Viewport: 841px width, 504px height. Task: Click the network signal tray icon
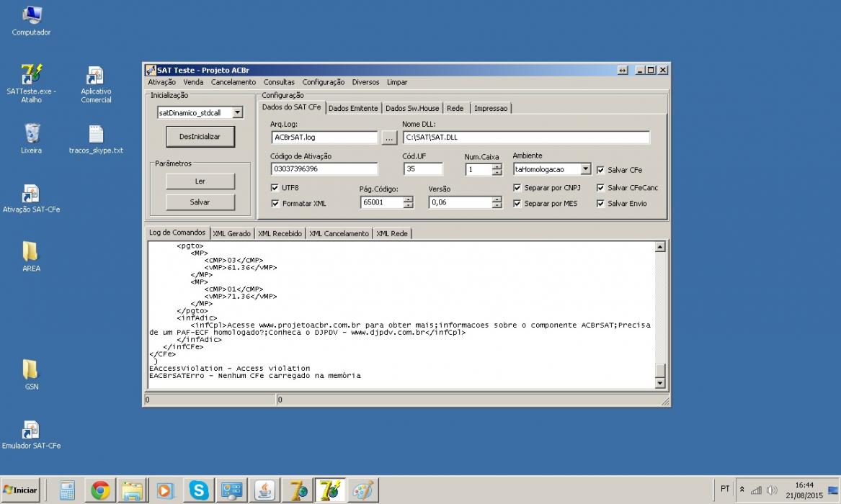click(x=756, y=490)
